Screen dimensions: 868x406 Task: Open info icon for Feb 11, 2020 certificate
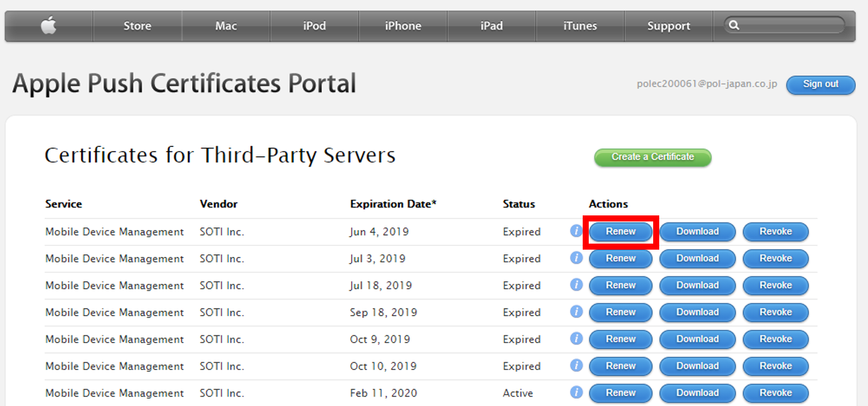(576, 392)
